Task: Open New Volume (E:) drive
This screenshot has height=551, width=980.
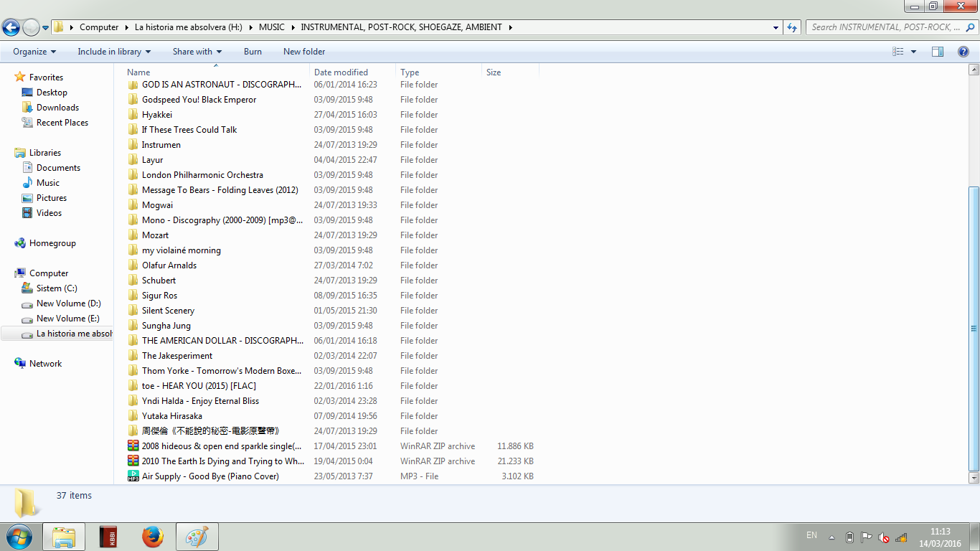Action: pos(68,319)
